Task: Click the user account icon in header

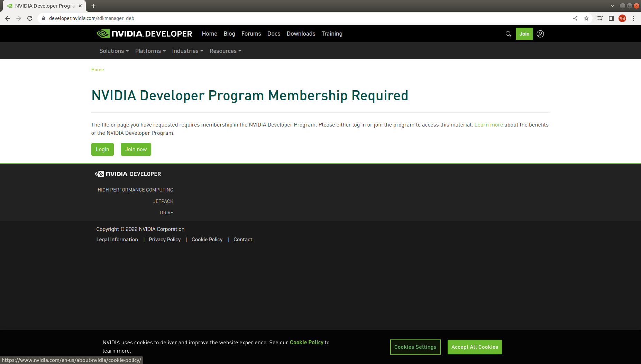Action: coord(540,34)
